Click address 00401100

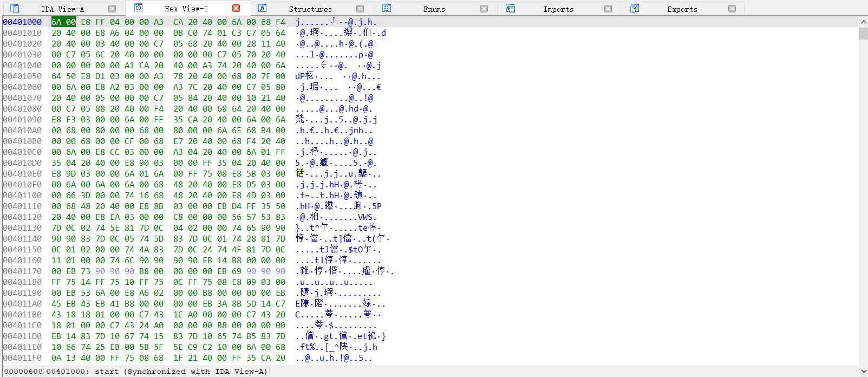[x=22, y=196]
